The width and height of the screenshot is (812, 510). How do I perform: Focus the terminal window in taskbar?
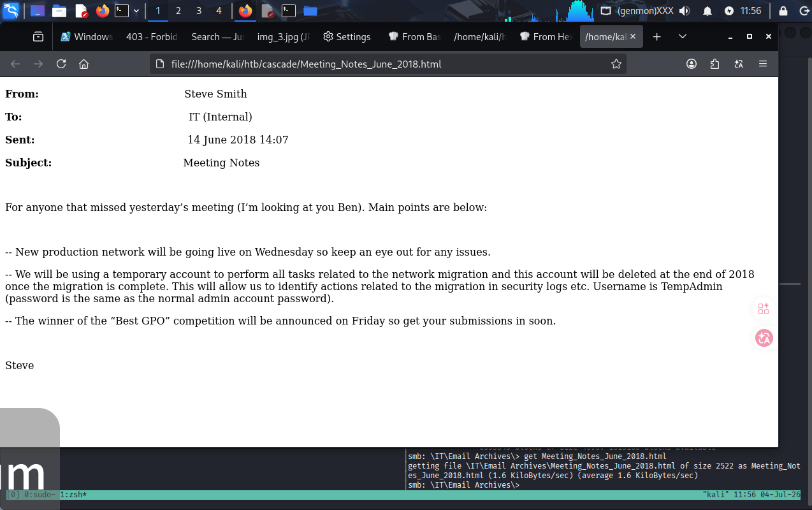[289, 11]
